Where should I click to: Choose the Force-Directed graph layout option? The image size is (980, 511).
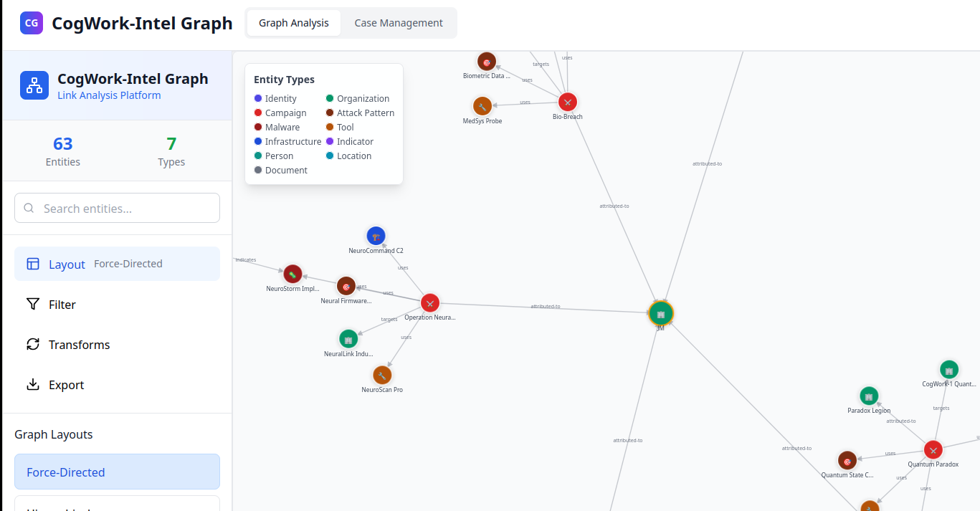[x=117, y=472]
